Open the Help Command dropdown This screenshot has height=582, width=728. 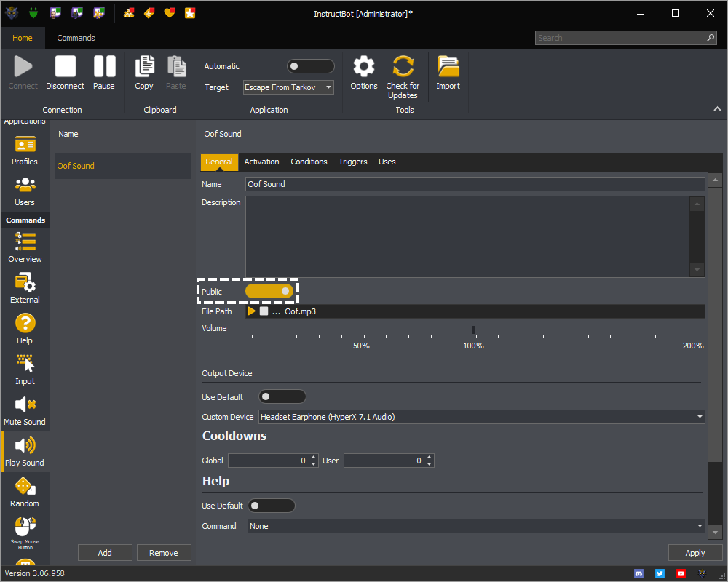(x=476, y=526)
